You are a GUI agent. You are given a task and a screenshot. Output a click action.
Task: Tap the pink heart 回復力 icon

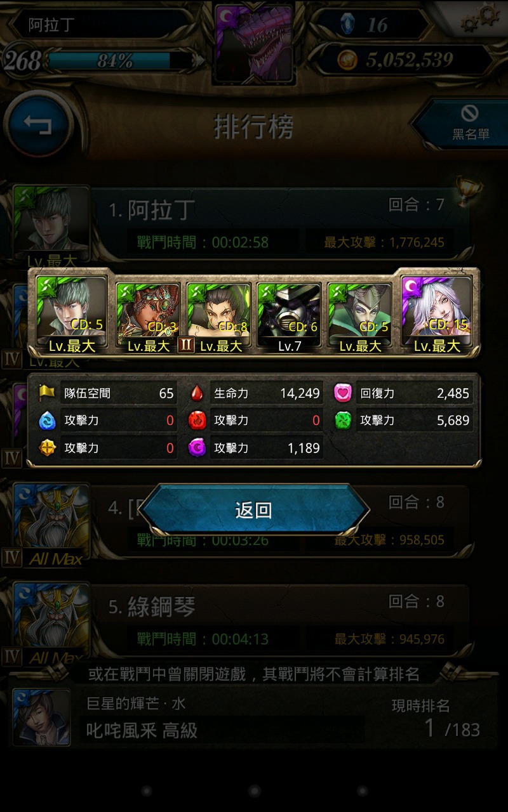click(342, 393)
